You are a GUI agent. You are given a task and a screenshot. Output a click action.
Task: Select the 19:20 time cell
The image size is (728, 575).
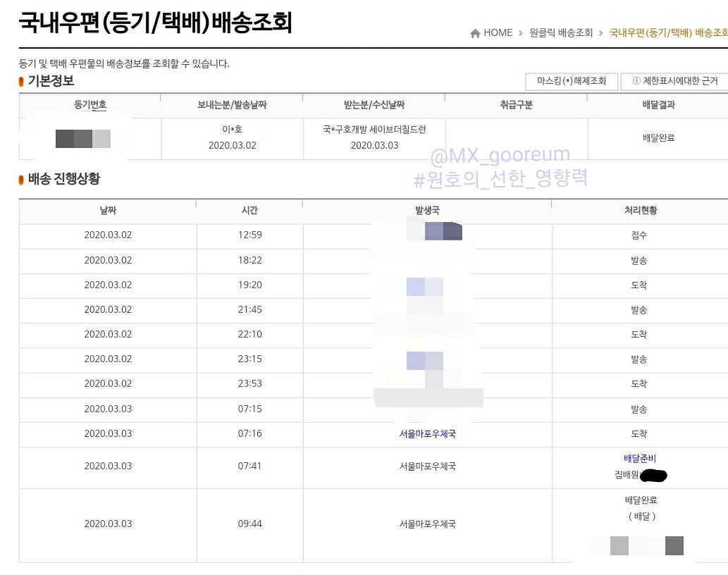point(249,285)
